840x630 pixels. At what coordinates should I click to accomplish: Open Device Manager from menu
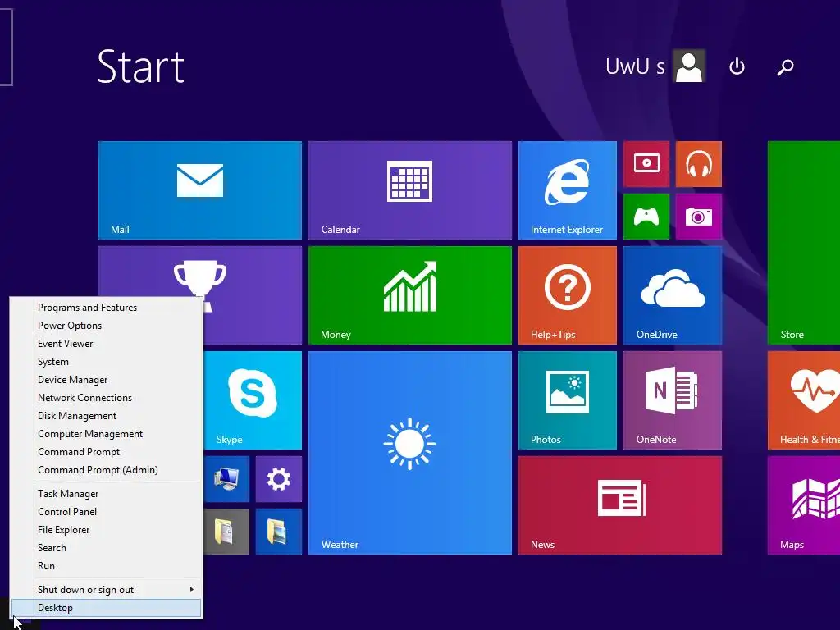(x=106, y=380)
